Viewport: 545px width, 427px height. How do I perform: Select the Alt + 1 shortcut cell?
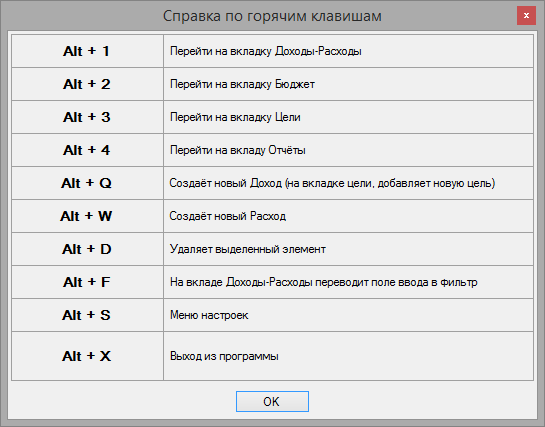pos(87,51)
